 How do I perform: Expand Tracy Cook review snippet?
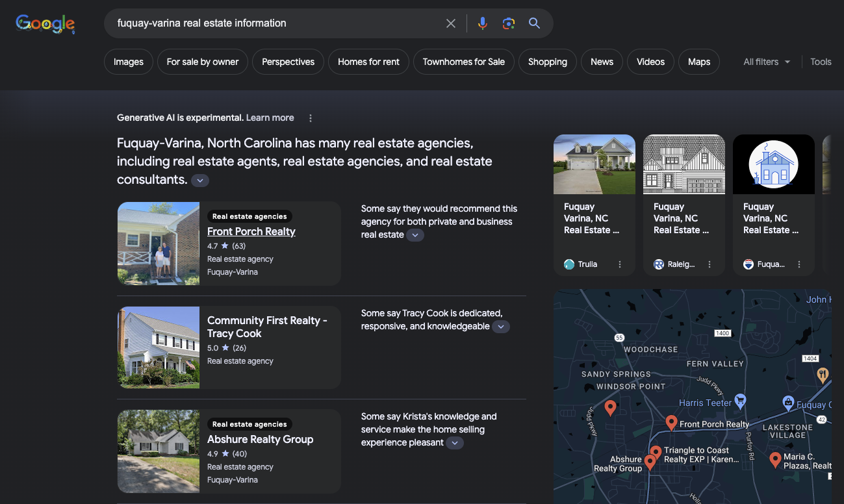coord(500,327)
